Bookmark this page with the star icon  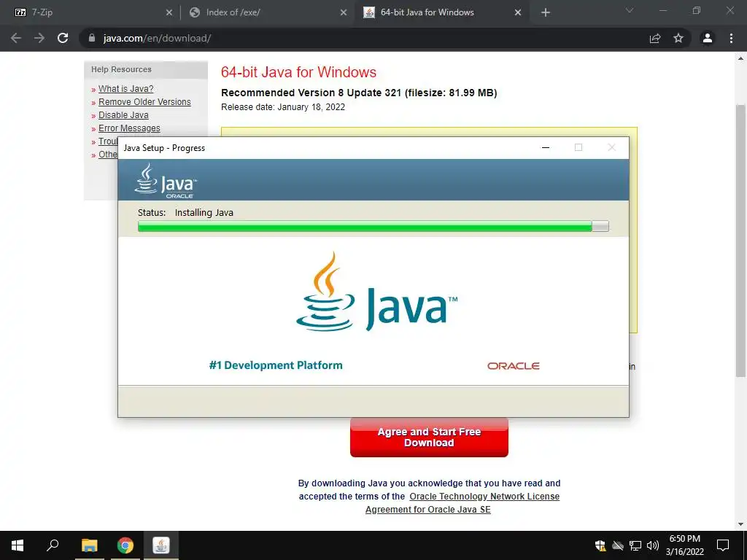pyautogui.click(x=678, y=38)
